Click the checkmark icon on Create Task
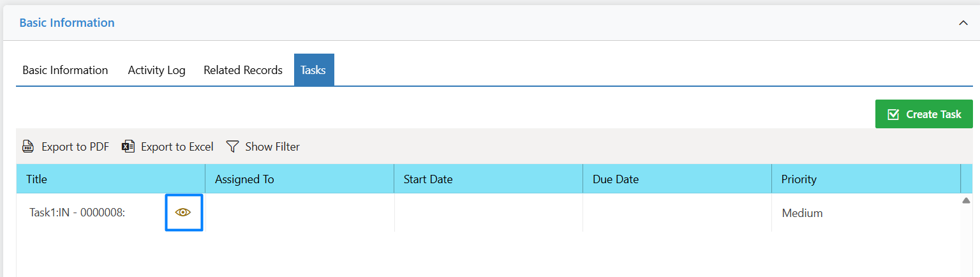The image size is (980, 277). click(x=893, y=114)
